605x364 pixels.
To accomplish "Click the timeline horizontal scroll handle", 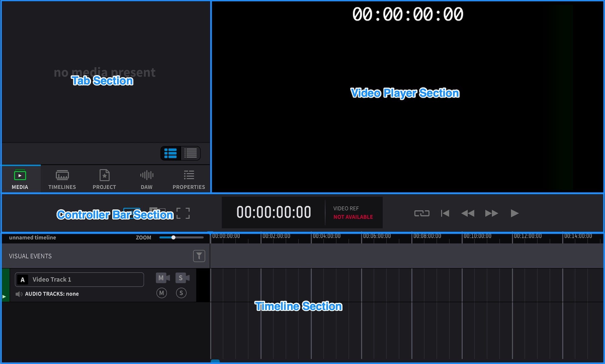I will pyautogui.click(x=215, y=361).
